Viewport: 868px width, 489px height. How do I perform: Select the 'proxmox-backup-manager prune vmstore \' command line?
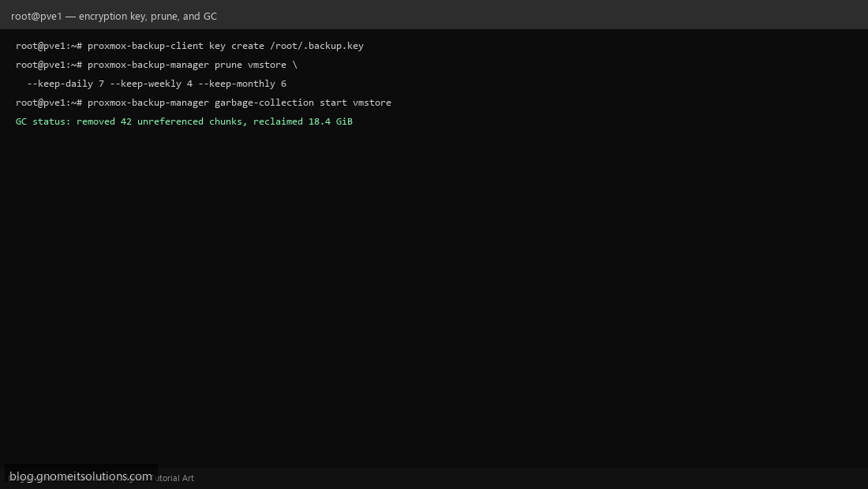[x=156, y=65]
